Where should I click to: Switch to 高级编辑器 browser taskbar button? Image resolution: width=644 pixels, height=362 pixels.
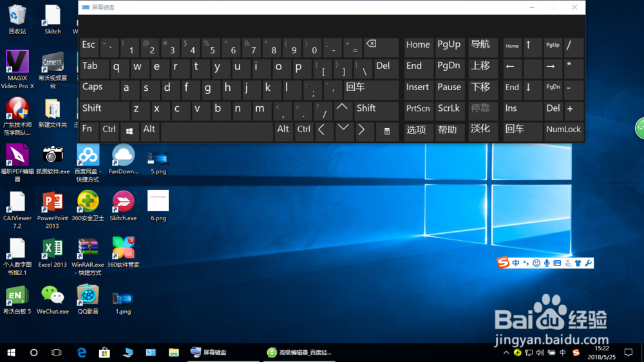coord(299,352)
